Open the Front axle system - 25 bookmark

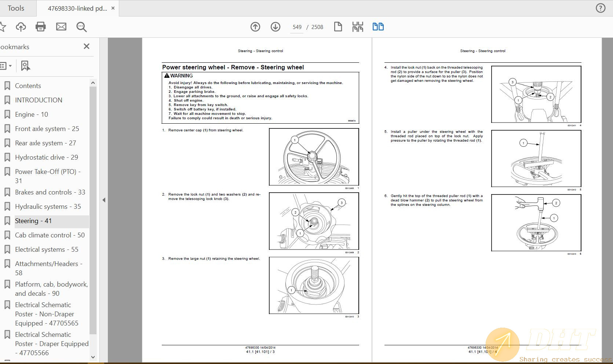47,129
